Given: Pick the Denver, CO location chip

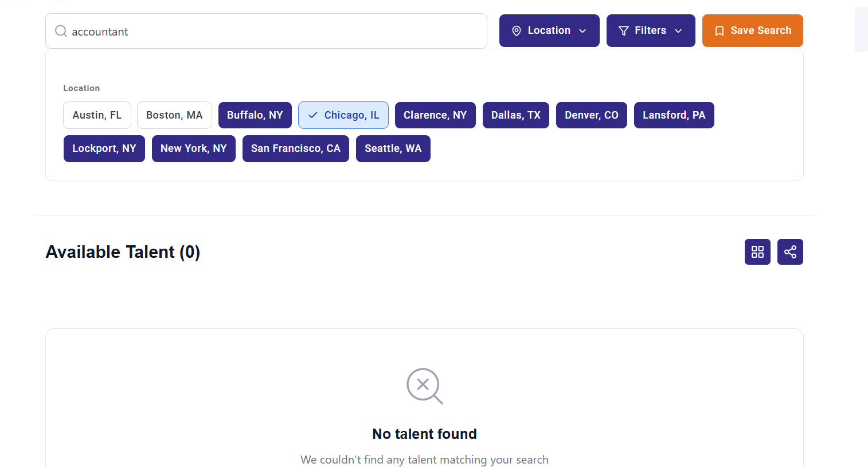Looking at the screenshot, I should click(592, 115).
